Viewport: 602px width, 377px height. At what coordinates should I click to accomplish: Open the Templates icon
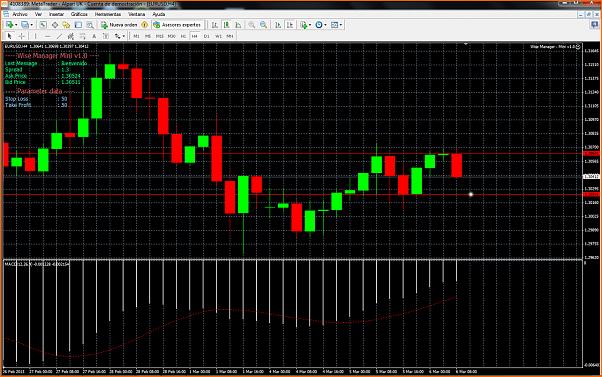(x=334, y=25)
